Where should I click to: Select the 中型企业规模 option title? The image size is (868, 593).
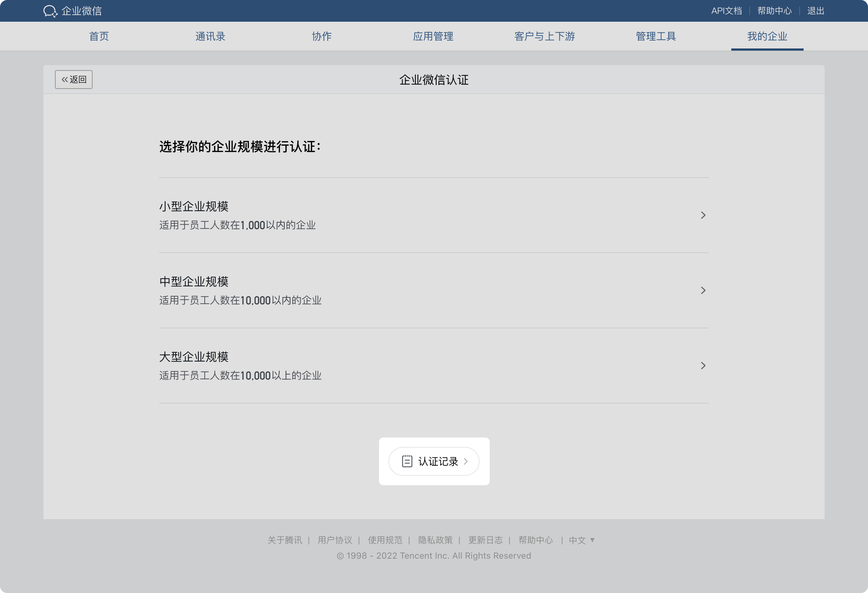coord(194,282)
